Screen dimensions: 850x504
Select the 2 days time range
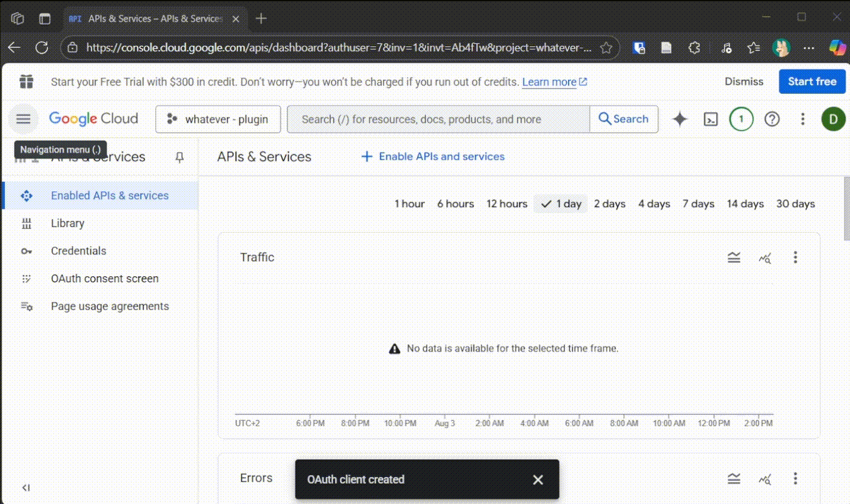(609, 204)
